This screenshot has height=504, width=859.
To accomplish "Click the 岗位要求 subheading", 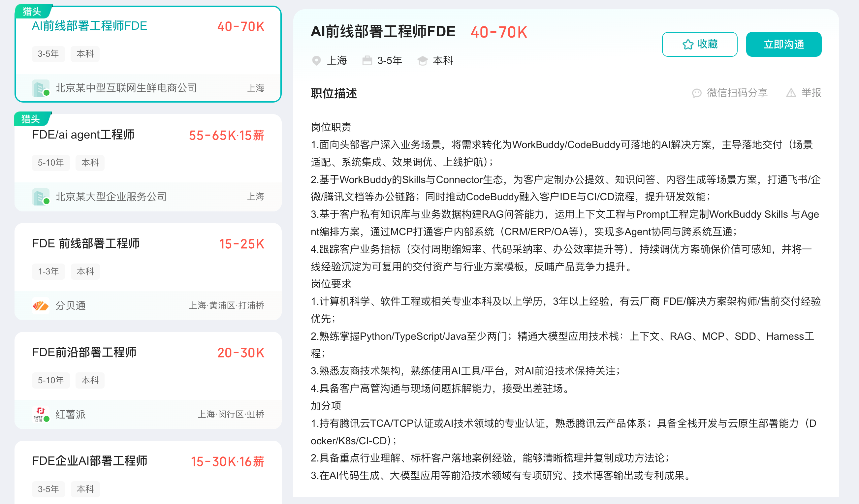I will [x=331, y=284].
